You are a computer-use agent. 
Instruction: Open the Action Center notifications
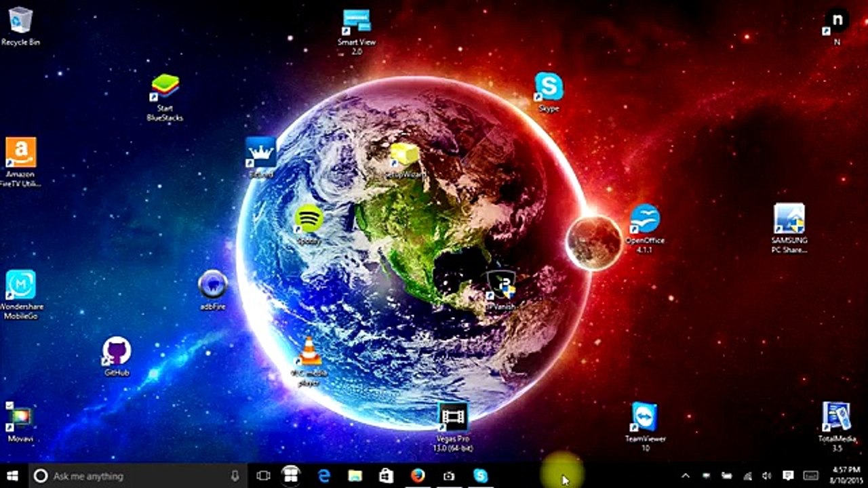pyautogui.click(x=788, y=476)
